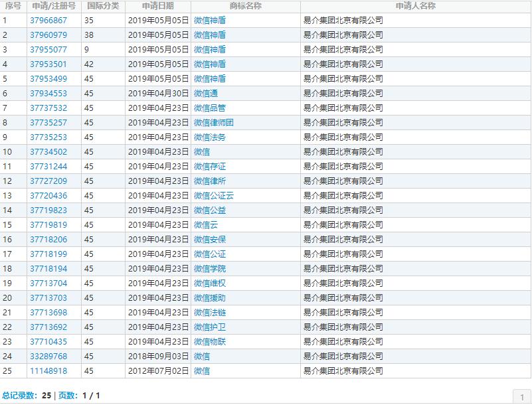Open registration number 37960979 link
Image resolution: width=532 pixels, height=405 pixels.
pos(48,35)
